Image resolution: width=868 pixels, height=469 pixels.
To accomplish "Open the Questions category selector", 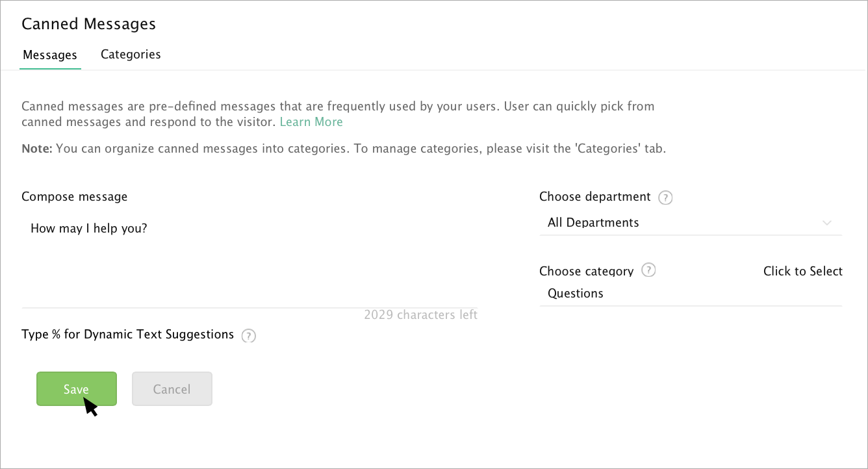I will pos(690,294).
